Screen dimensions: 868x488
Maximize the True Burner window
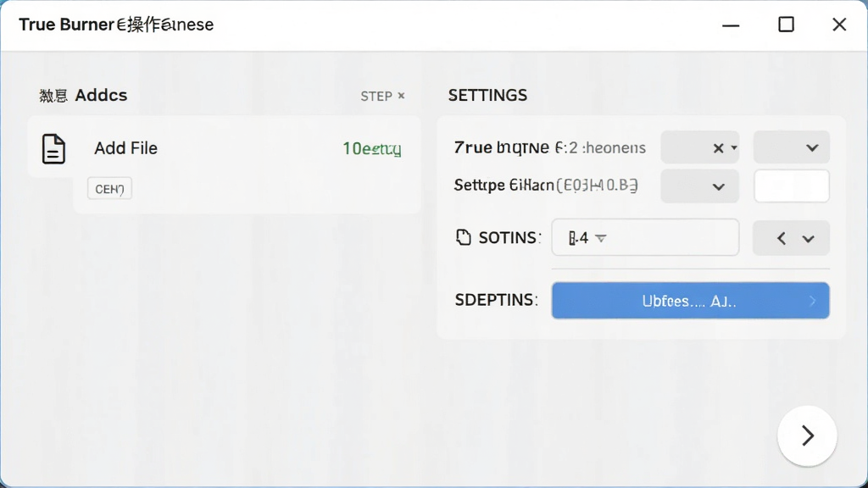coord(786,25)
